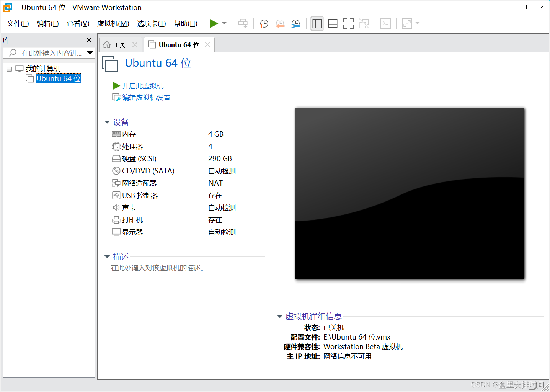Open the library search dropdown arrow
Screen dimensions: 550x392
point(90,53)
